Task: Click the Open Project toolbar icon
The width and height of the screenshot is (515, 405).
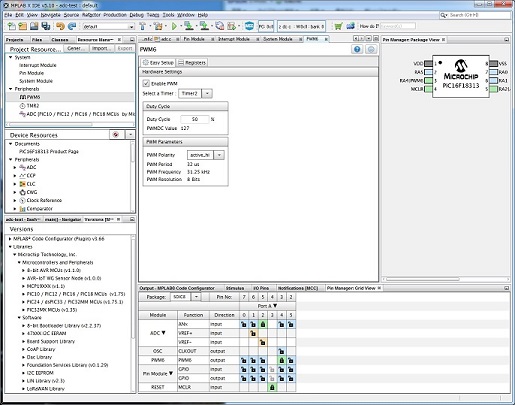Action: click(34, 26)
